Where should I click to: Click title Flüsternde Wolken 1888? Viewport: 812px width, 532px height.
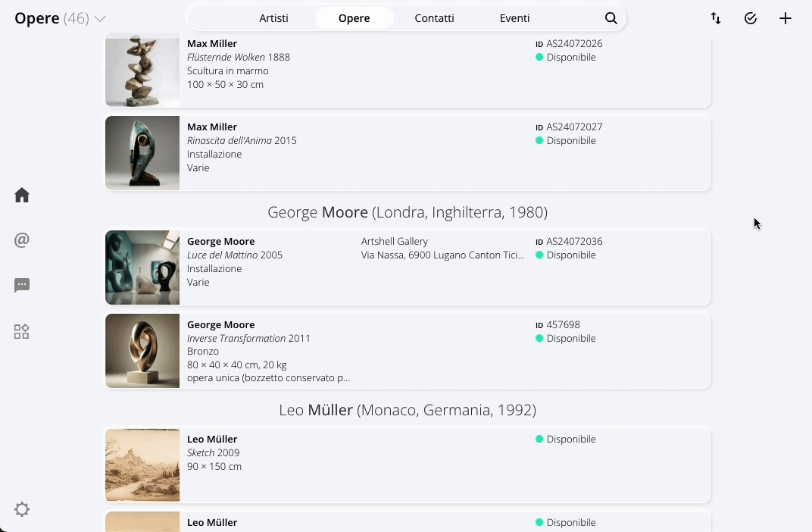point(238,57)
